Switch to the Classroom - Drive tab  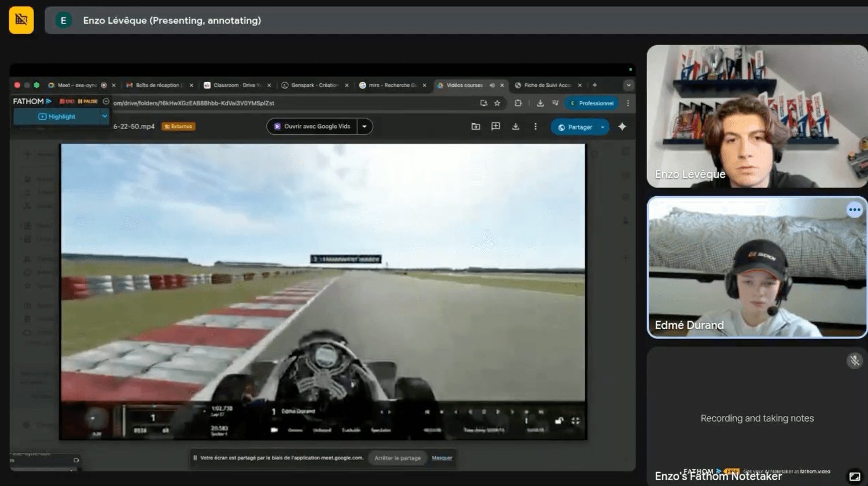click(237, 85)
